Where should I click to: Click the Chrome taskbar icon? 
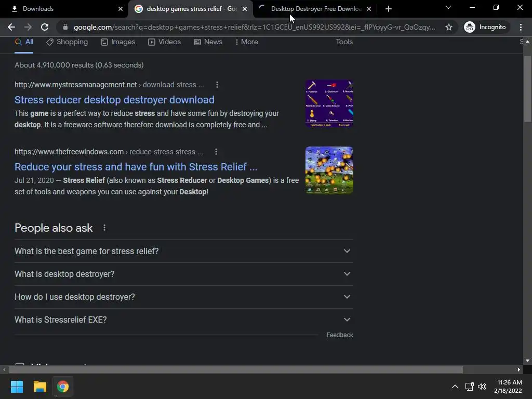[63, 387]
